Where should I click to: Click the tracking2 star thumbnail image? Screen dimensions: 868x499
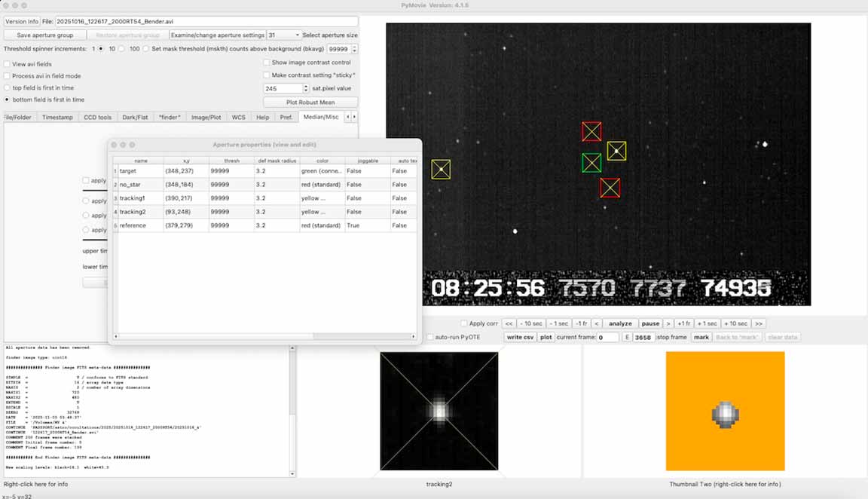tap(439, 411)
